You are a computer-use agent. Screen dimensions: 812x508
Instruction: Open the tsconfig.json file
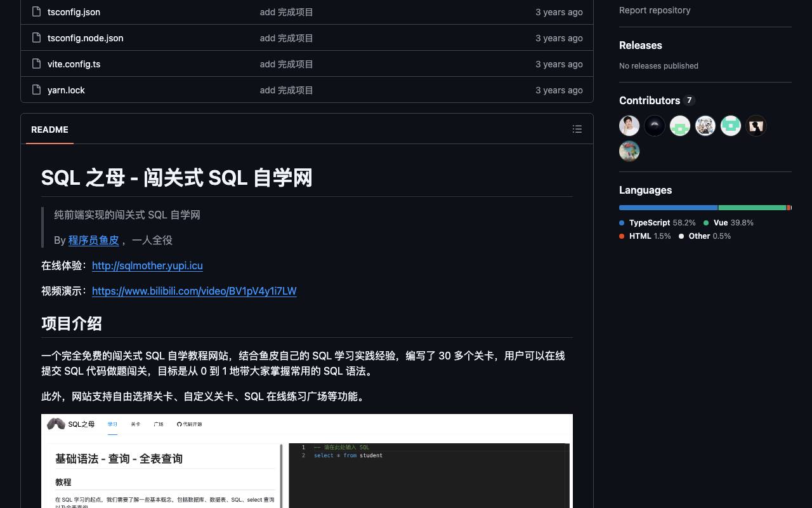74,12
